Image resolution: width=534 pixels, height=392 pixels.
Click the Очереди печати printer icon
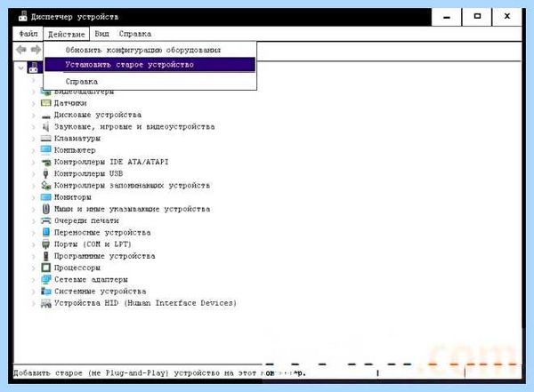point(45,220)
